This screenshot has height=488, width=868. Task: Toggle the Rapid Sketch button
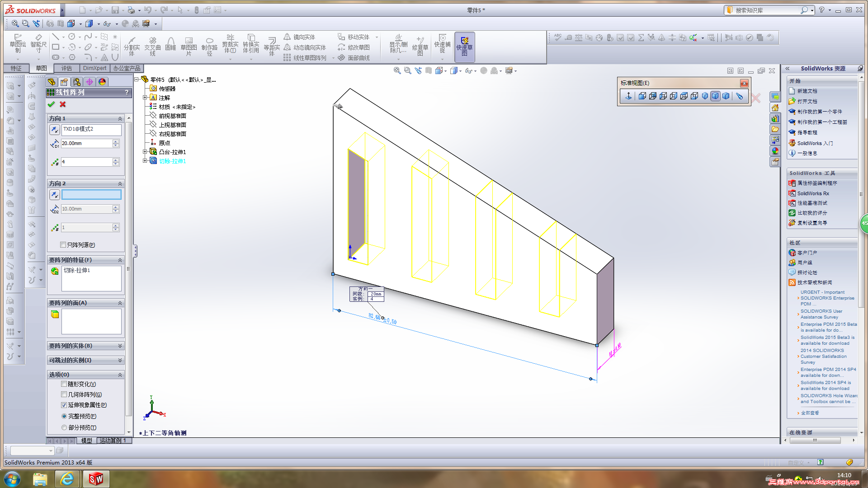[464, 46]
